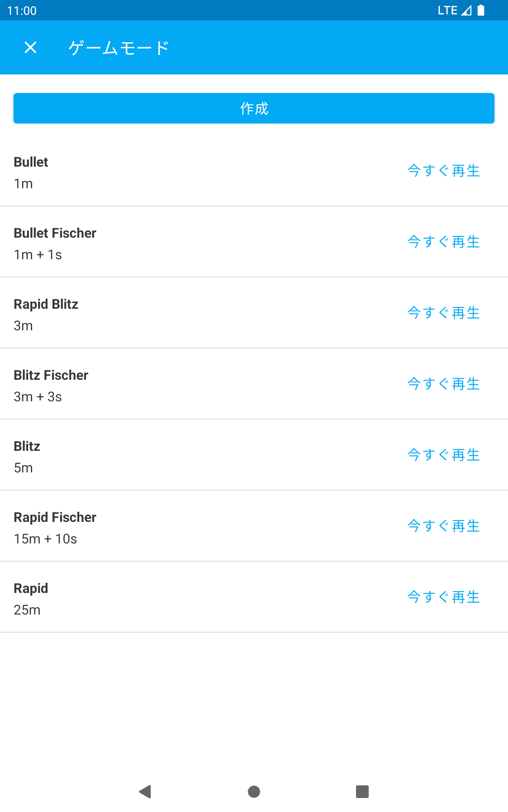Select the Blitz mode title
Viewport: 508px width, 812px height.
coord(27,446)
